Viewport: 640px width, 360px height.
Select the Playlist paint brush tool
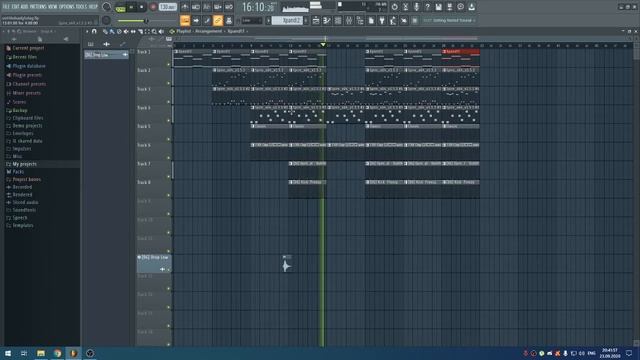point(112,31)
